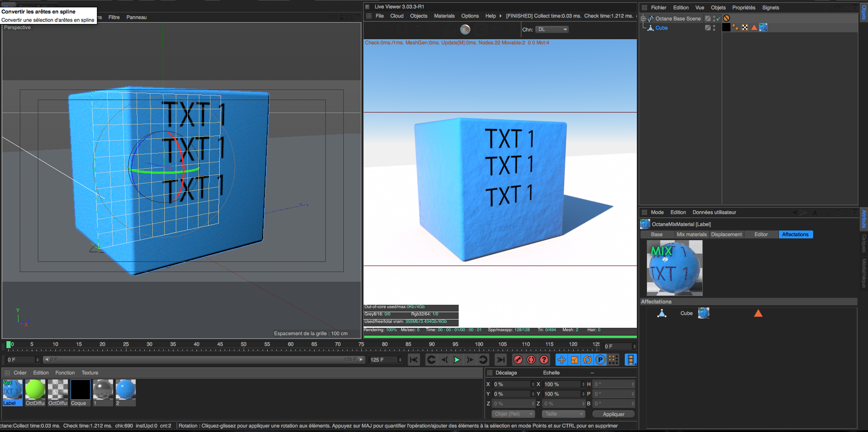The width and height of the screenshot is (868, 432).
Task: Step back one frame in timeline
Action: [444, 360]
